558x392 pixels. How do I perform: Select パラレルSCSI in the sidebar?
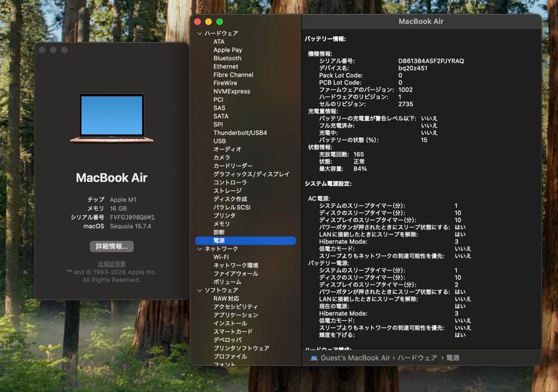[231, 208]
